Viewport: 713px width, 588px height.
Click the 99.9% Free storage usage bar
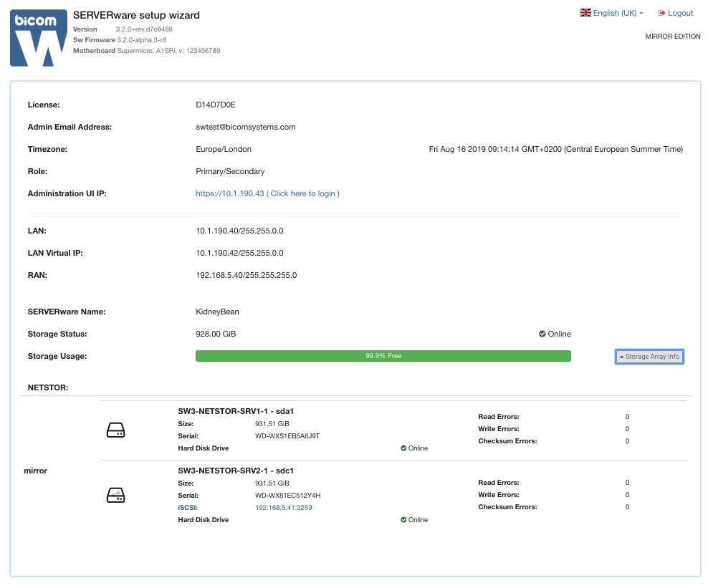click(x=383, y=356)
